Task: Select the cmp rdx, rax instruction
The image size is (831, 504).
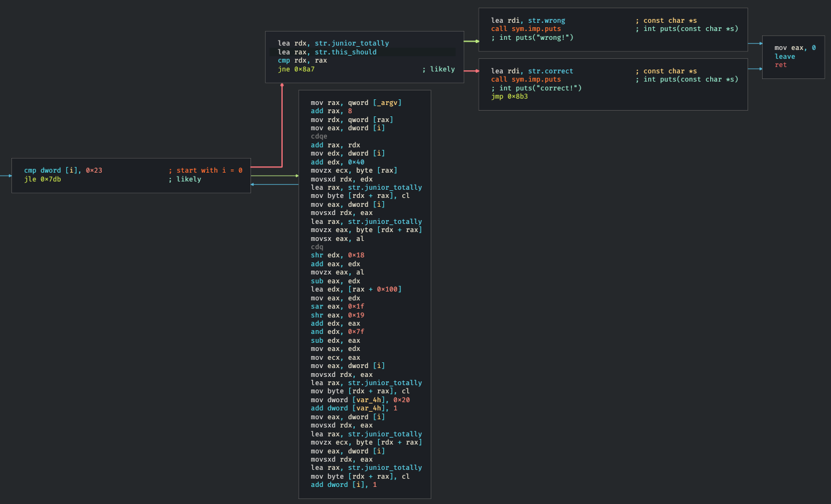Action: tap(302, 61)
